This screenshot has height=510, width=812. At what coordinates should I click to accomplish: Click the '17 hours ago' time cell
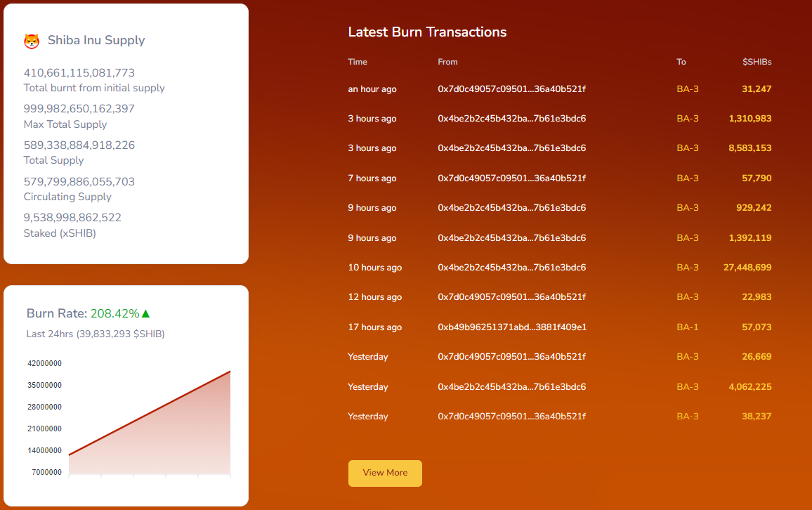[375, 327]
